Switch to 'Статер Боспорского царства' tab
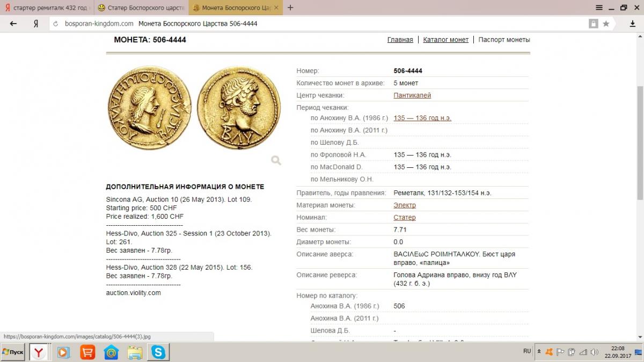The image size is (644, 362). click(141, 8)
